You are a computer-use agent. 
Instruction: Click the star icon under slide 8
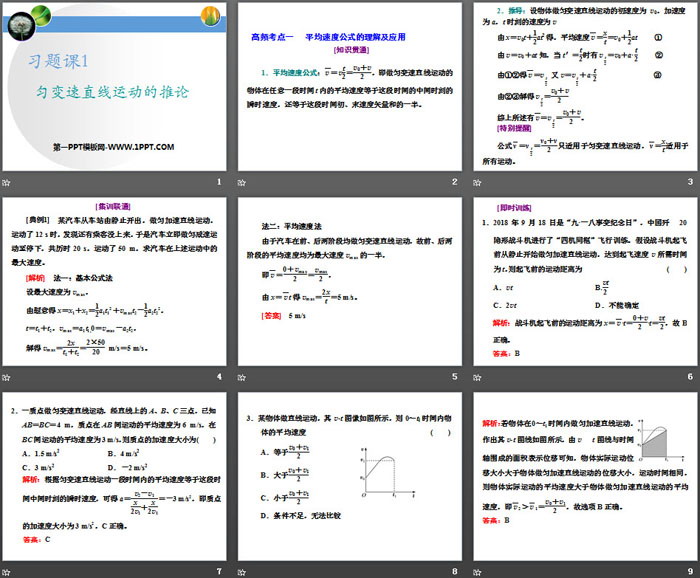242,572
